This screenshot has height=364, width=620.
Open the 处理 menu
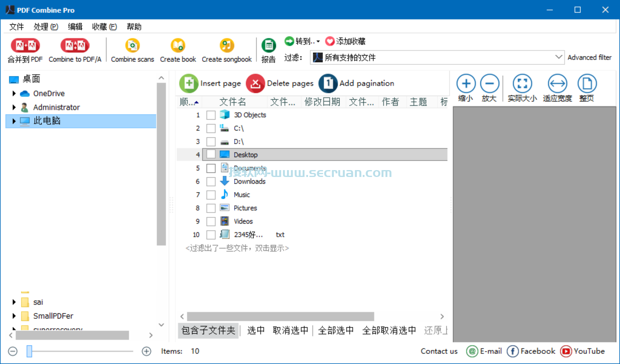(46, 27)
